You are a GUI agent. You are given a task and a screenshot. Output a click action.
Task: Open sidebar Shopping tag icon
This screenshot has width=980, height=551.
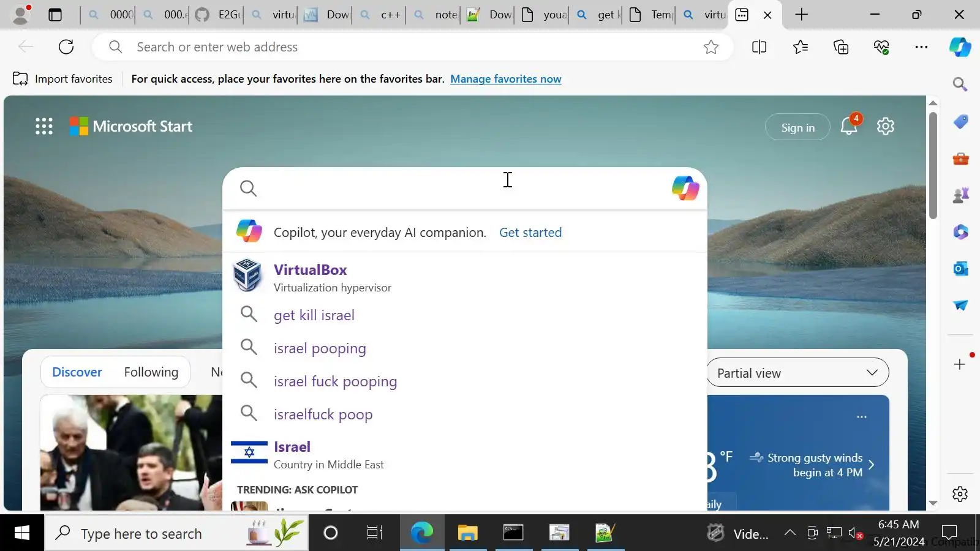coord(960,122)
